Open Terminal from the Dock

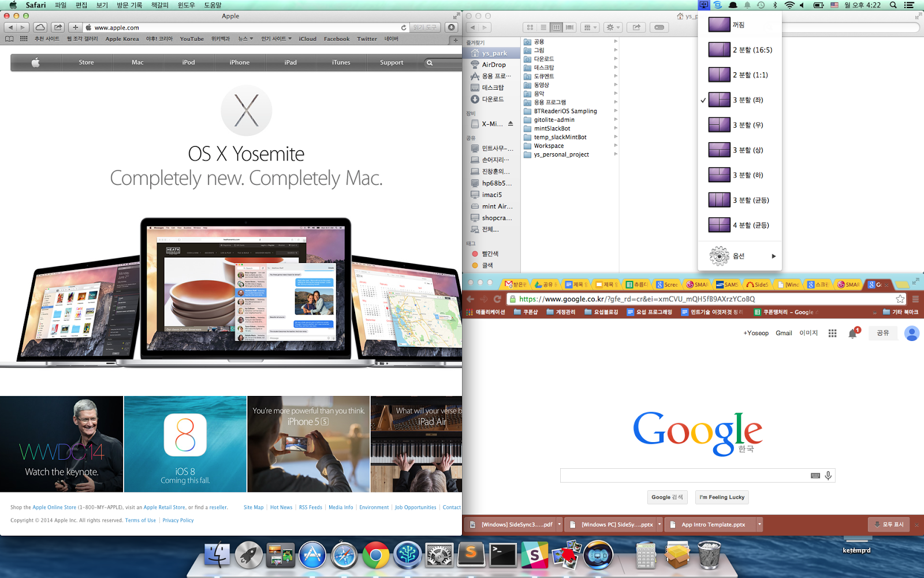[x=502, y=555]
